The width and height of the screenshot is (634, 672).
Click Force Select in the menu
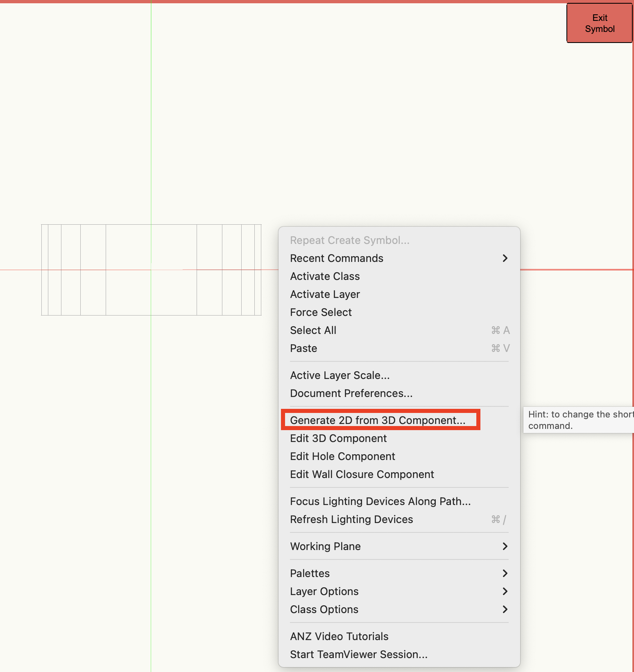(321, 312)
